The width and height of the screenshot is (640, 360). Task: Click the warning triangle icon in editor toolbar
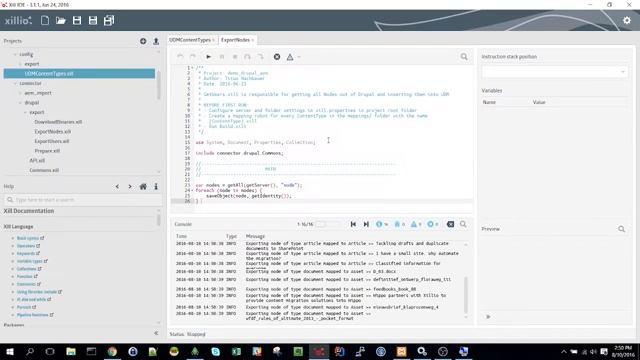290,57
